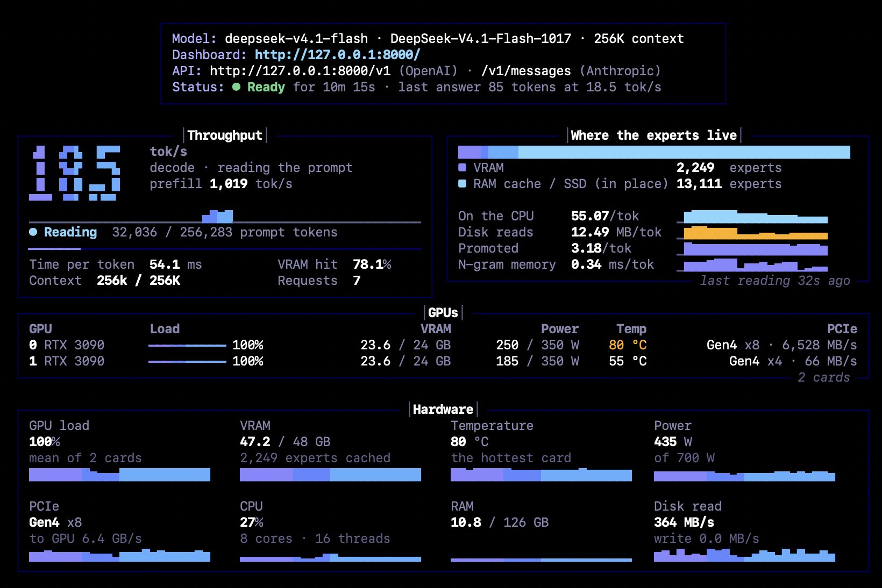Click 'Gen4 x4 · 66 MB/s' PCIe value
882x588 pixels.
pyautogui.click(x=793, y=361)
